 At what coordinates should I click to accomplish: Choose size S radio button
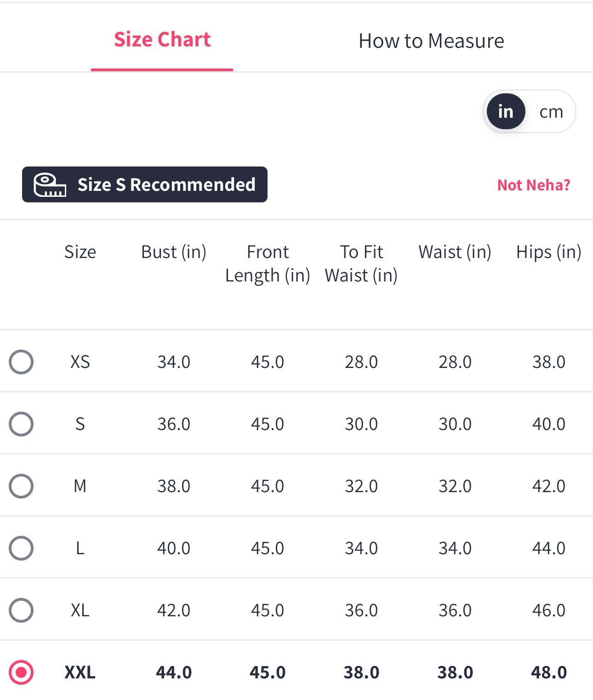click(21, 424)
